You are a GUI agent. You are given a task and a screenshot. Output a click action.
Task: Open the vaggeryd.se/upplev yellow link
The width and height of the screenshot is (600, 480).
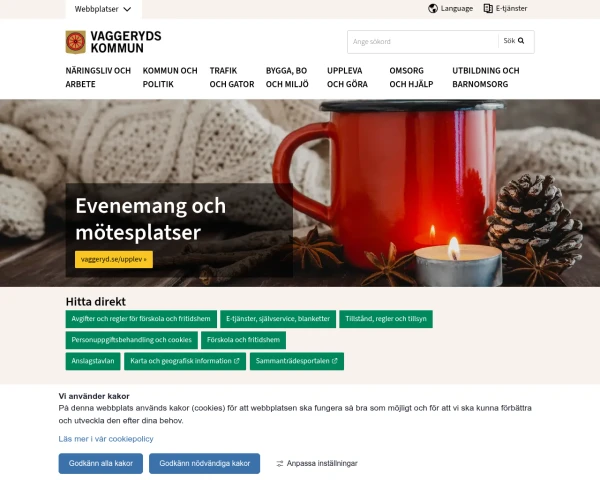pyautogui.click(x=114, y=260)
